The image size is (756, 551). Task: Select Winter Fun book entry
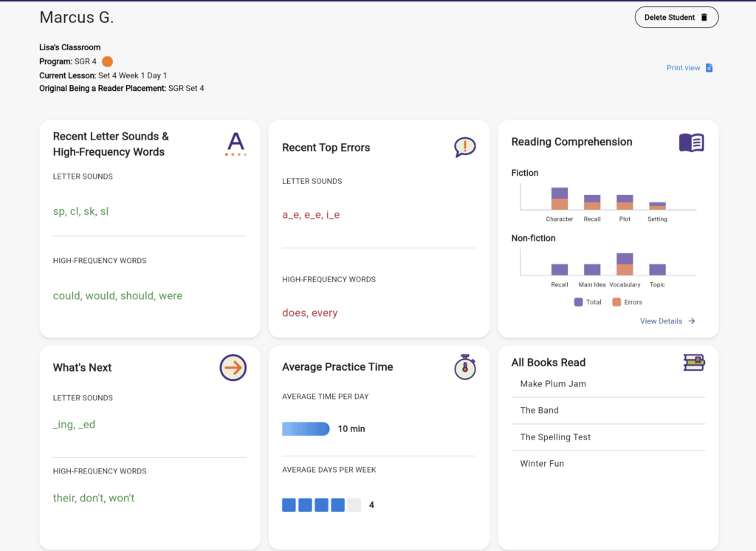point(542,464)
